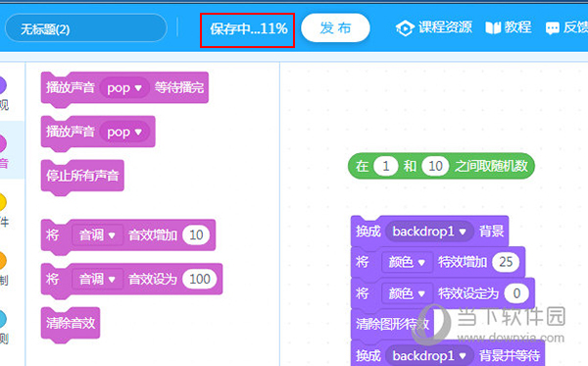Open 音调 dropdown in 音效增加 block
This screenshot has height=366, width=588.
click(97, 235)
